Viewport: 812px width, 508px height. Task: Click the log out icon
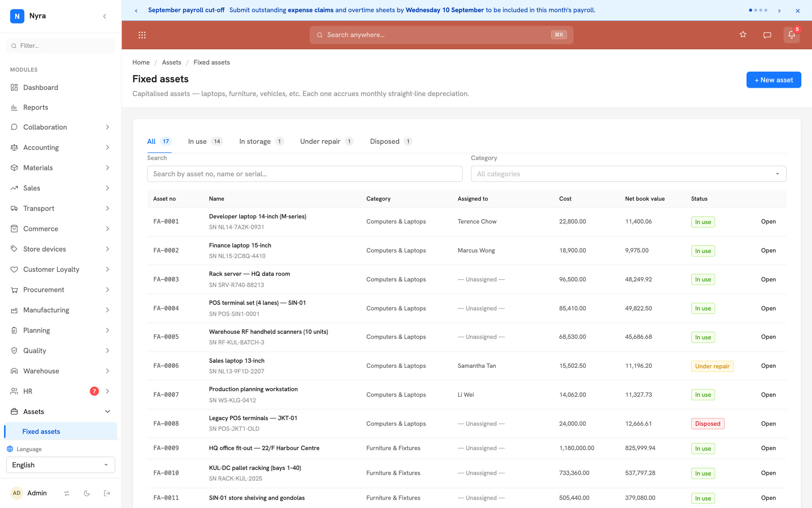click(x=107, y=493)
